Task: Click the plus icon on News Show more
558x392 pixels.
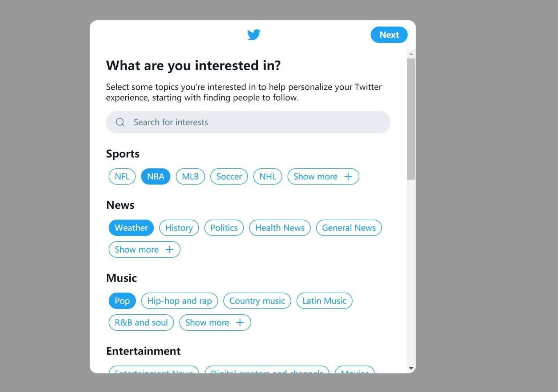Action: (169, 249)
